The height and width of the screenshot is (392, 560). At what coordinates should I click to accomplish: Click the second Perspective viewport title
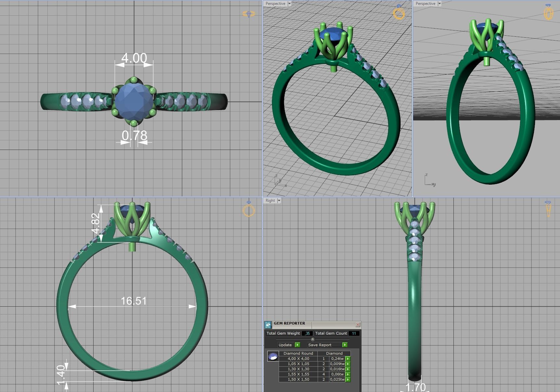[x=425, y=4]
